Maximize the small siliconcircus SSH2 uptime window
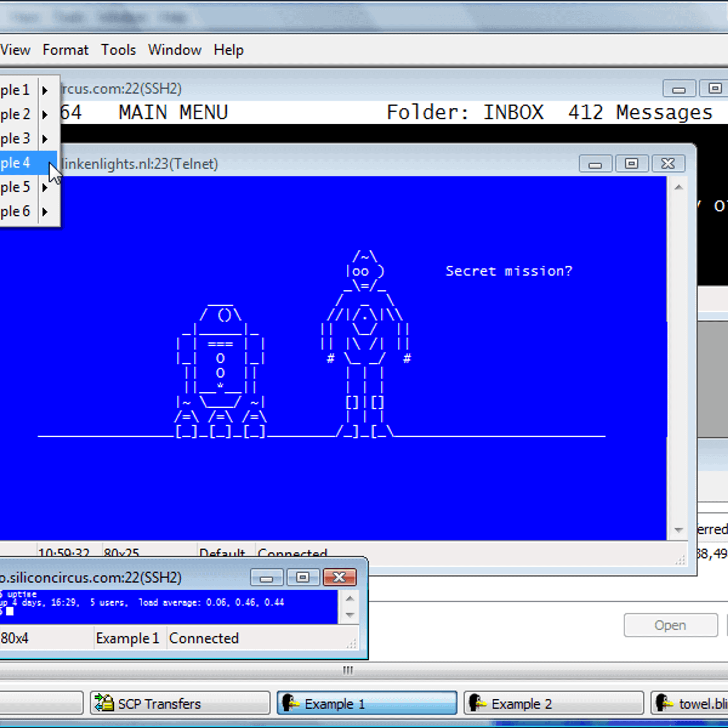 click(303, 577)
